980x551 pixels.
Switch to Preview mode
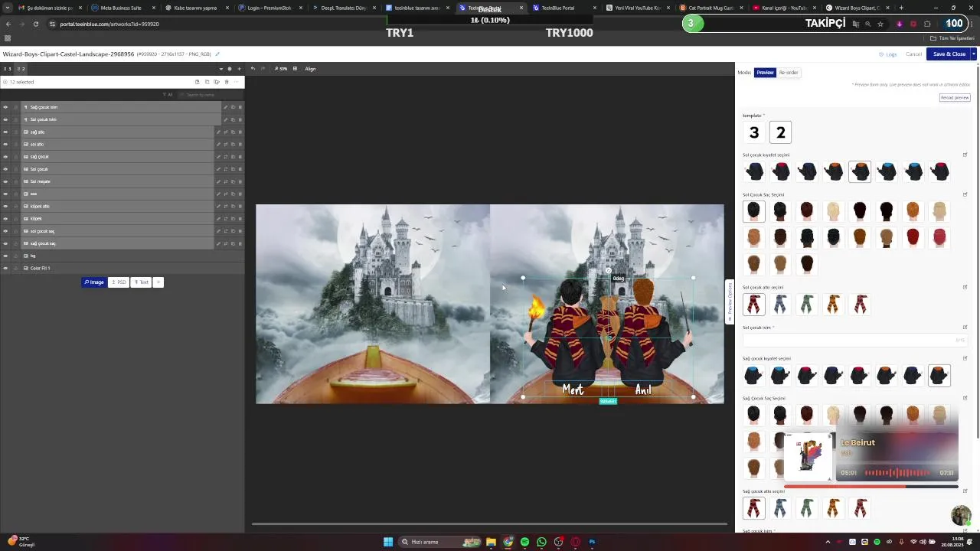coord(765,73)
